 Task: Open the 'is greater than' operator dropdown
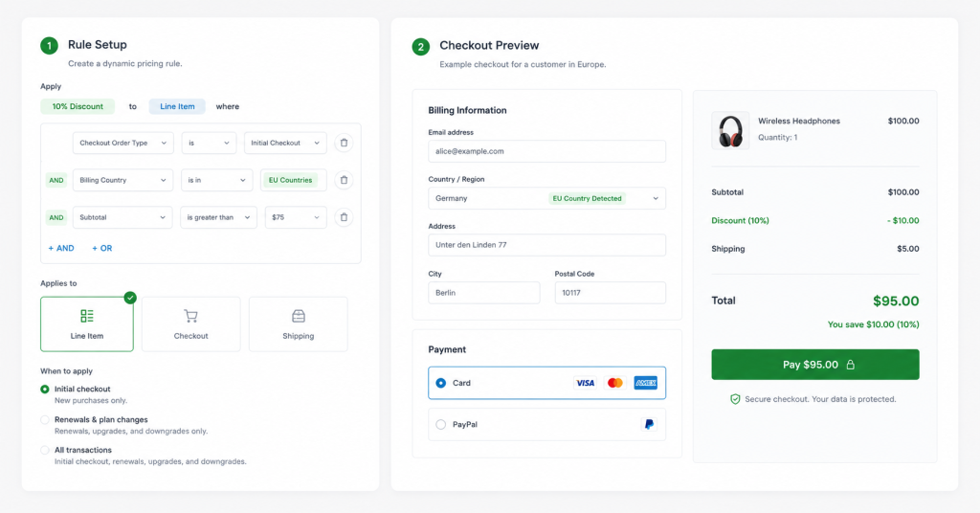pos(219,217)
